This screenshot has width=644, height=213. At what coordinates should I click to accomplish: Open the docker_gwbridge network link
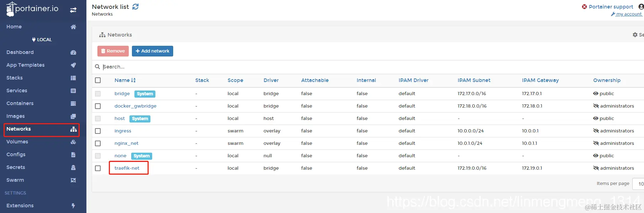tap(135, 106)
